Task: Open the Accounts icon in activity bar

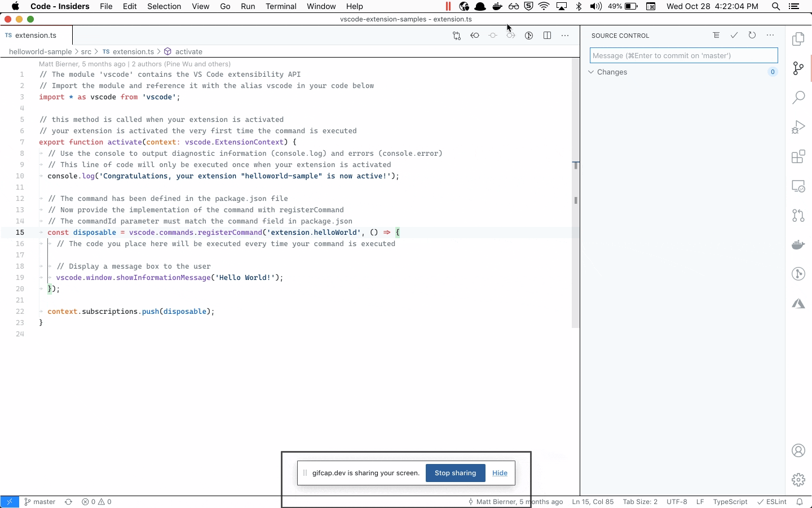Action: tap(798, 450)
